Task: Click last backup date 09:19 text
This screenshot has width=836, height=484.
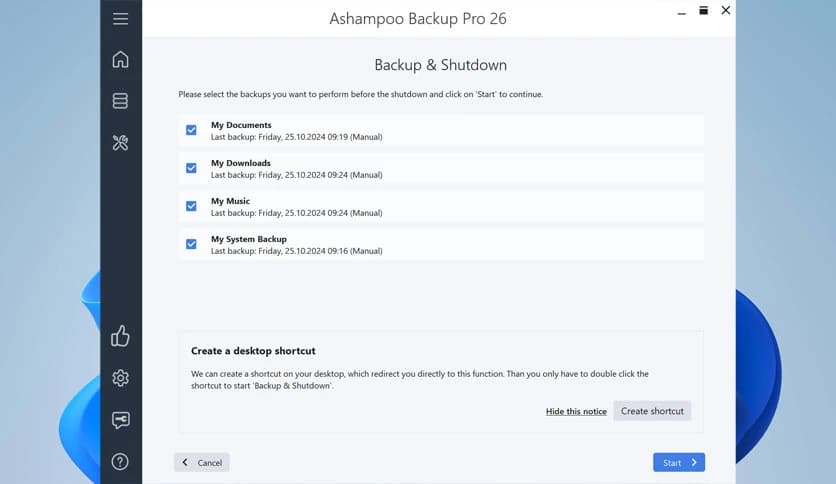Action: pos(296,137)
